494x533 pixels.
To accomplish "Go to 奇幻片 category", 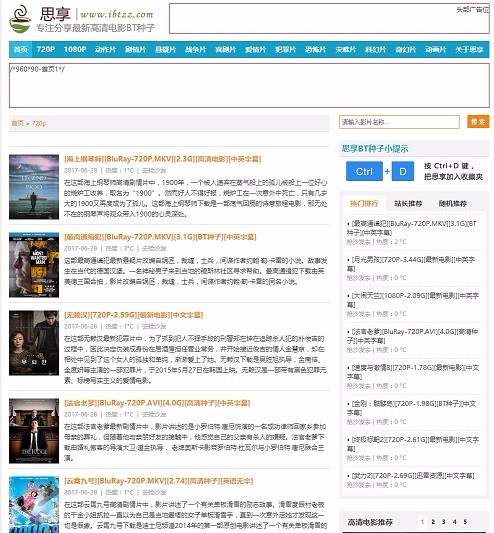I will click(406, 50).
